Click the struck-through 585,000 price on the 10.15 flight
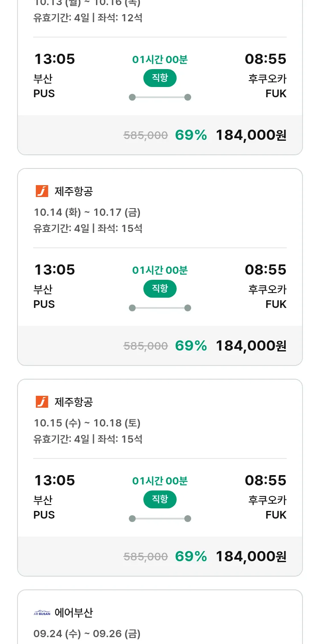Image resolution: width=320 pixels, height=644 pixels. point(145,557)
